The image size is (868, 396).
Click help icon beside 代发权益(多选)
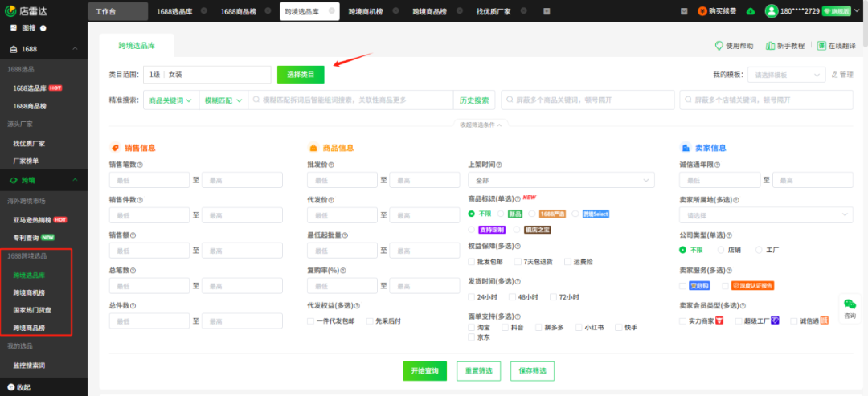(x=357, y=306)
